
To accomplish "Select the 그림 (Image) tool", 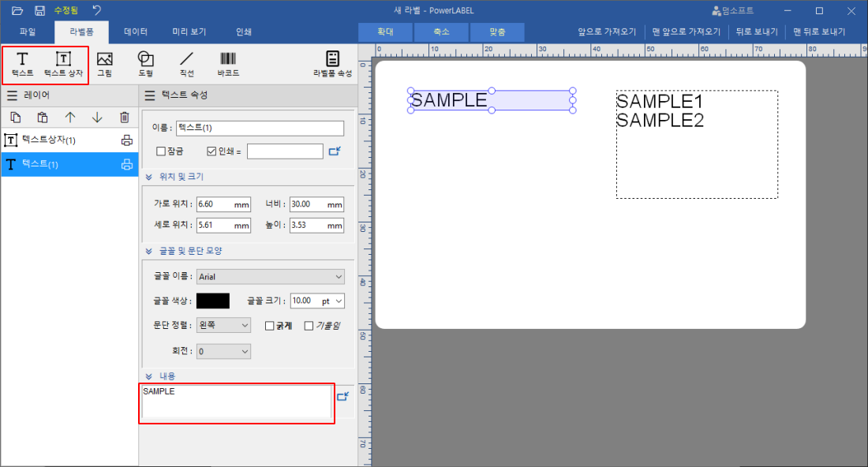I will [x=103, y=63].
